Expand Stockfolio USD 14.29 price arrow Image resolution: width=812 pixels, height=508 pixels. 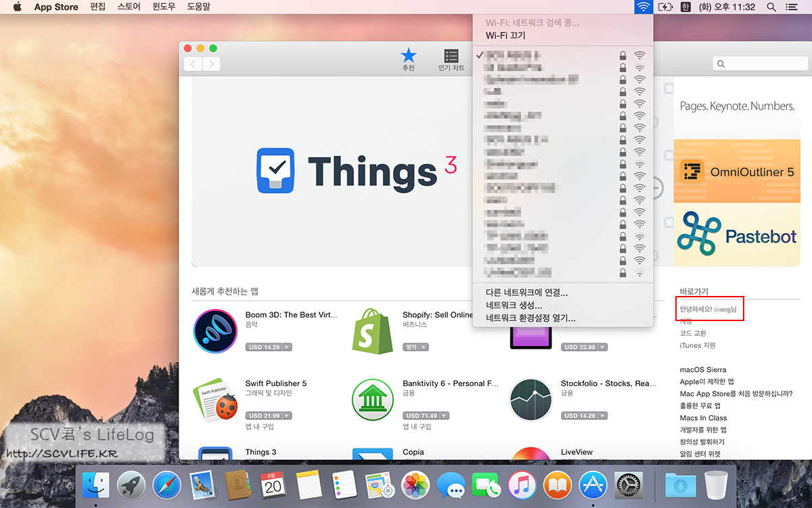(602, 415)
